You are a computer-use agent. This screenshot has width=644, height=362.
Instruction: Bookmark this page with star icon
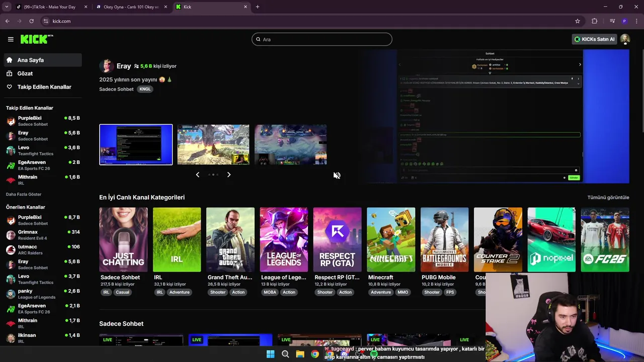(578, 21)
